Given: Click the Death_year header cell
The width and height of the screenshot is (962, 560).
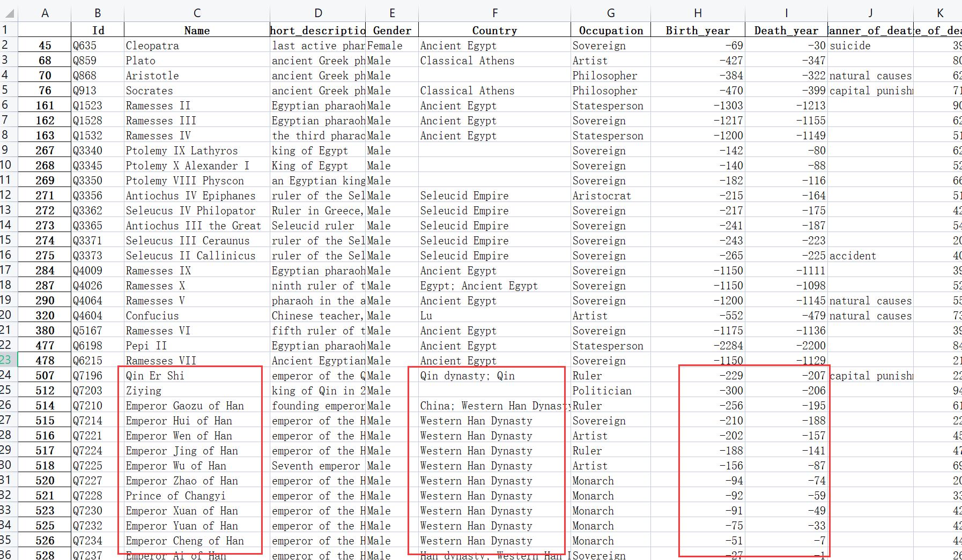Looking at the screenshot, I should [x=786, y=31].
